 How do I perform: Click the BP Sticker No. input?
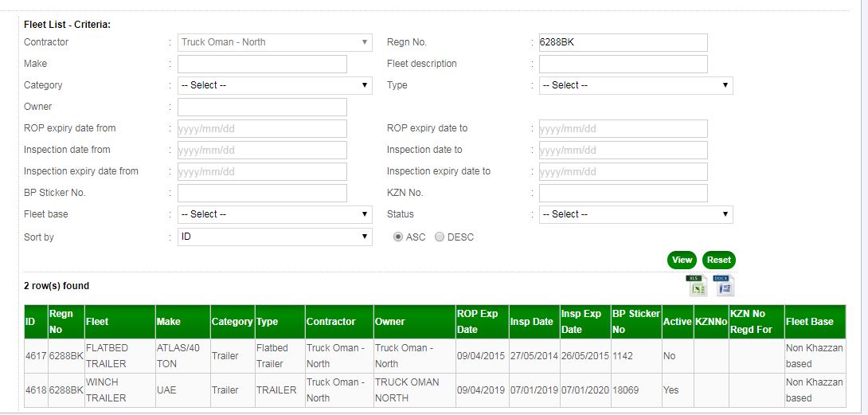tap(262, 193)
